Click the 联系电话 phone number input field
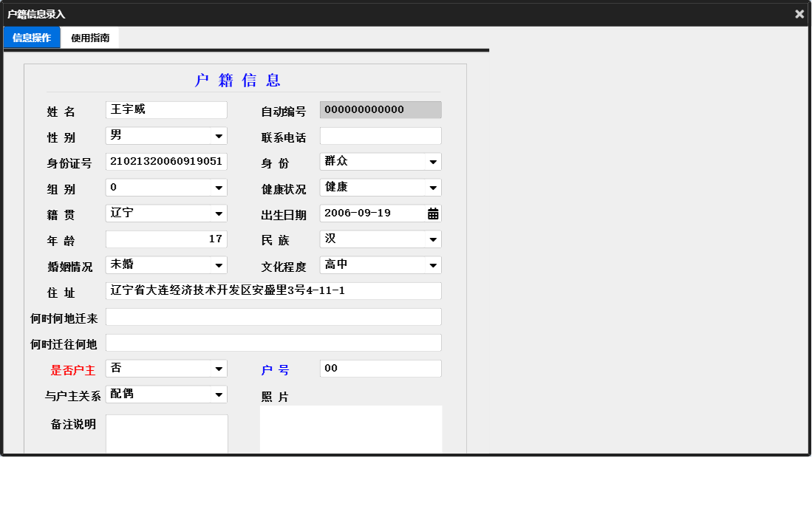Viewport: 812px width, 526px height. [x=380, y=135]
